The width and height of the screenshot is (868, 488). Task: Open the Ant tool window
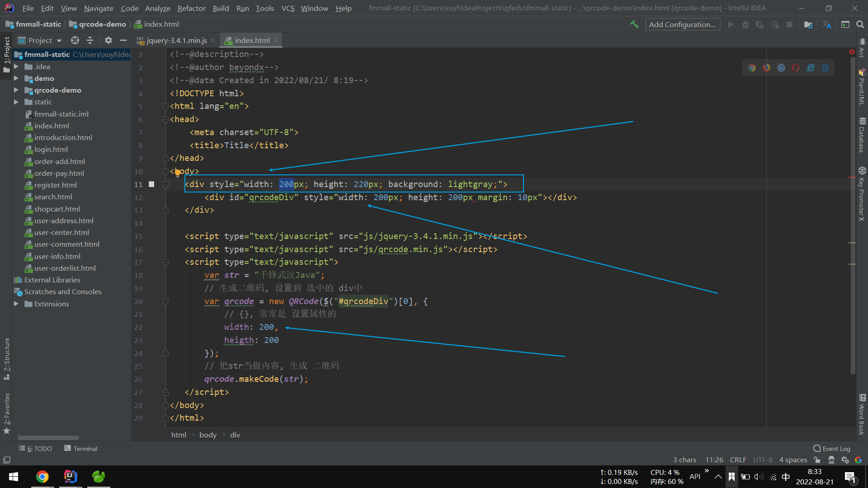click(862, 47)
